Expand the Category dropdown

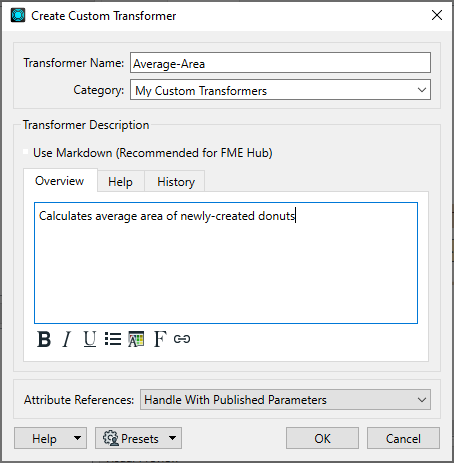[x=280, y=90]
